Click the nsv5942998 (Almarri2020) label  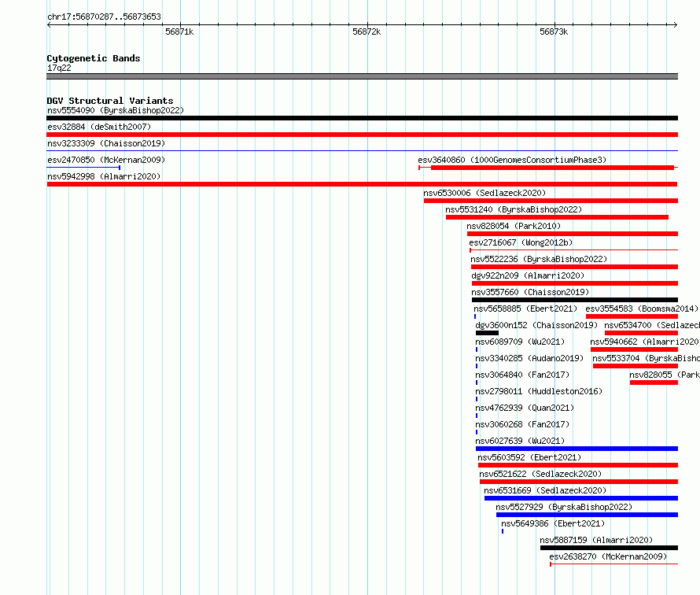104,176
